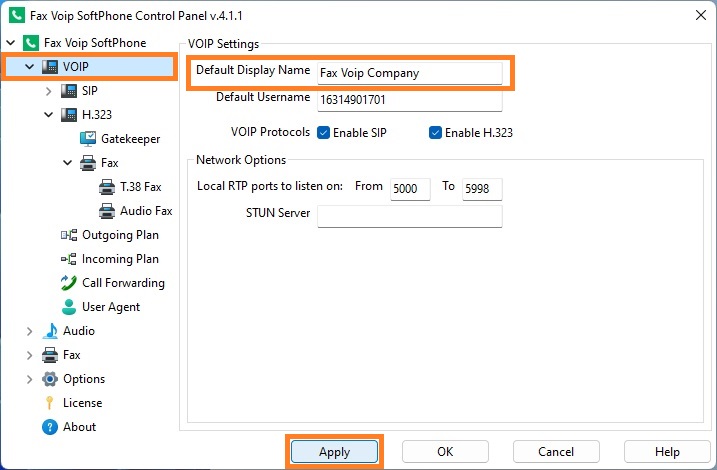Click the T.38 Fax printer icon
Viewport: 717px width, 470px height.
pyautogui.click(x=107, y=187)
